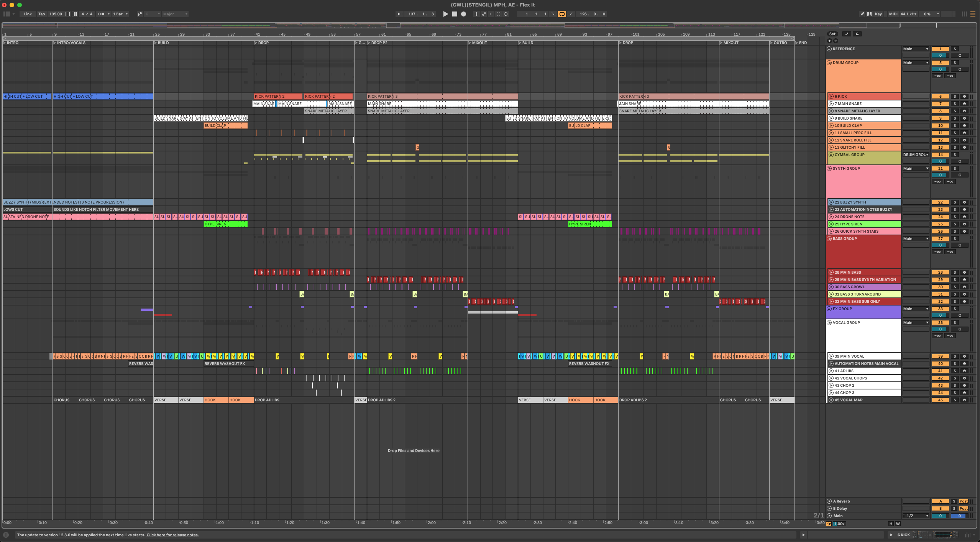Viewport: 980px width, 542px height.
Task: Jump to the OUTRO locator
Action: tap(778, 43)
